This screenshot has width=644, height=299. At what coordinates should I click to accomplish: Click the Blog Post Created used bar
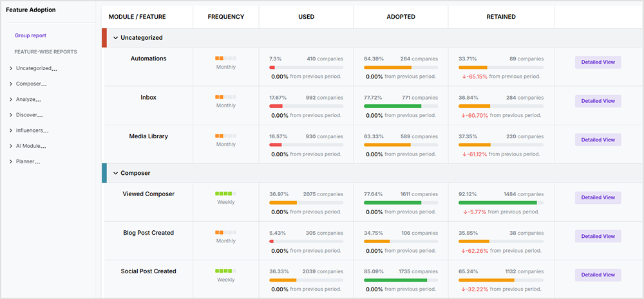[307, 241]
